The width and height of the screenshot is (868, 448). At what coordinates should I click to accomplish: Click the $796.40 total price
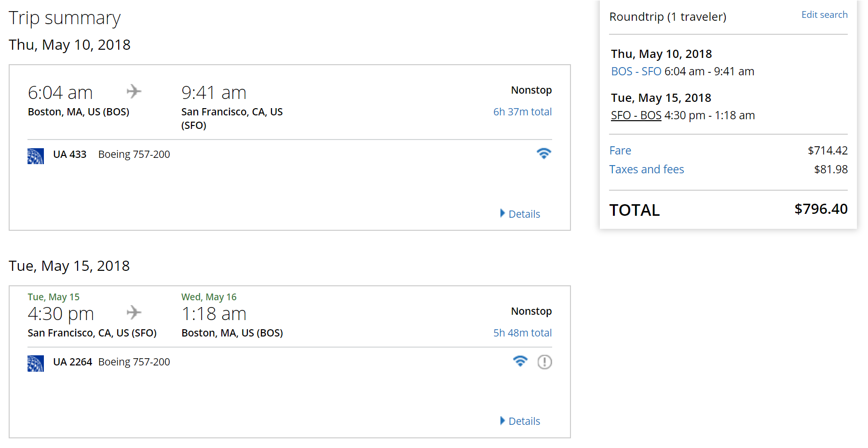pos(821,209)
